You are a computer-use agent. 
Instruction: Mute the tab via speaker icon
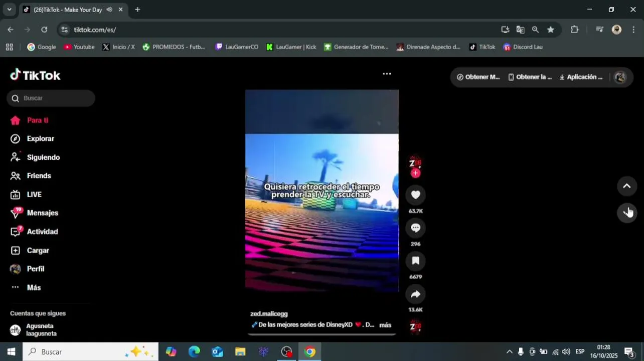coord(109,10)
